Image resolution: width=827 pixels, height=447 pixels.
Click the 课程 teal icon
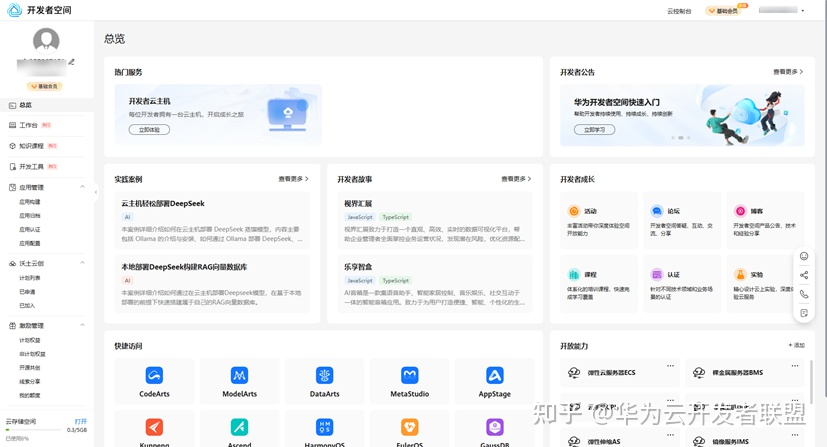573,275
